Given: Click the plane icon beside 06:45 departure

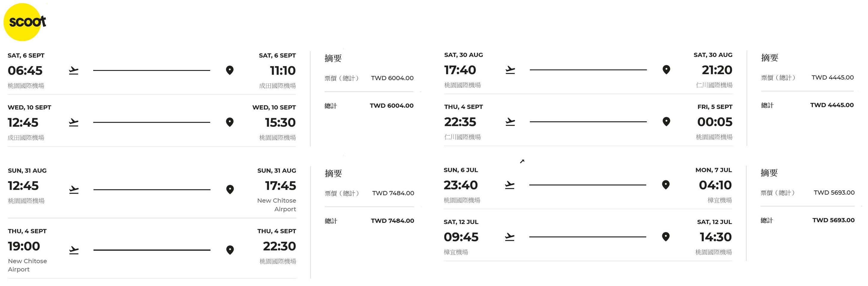Looking at the screenshot, I should coord(73,71).
